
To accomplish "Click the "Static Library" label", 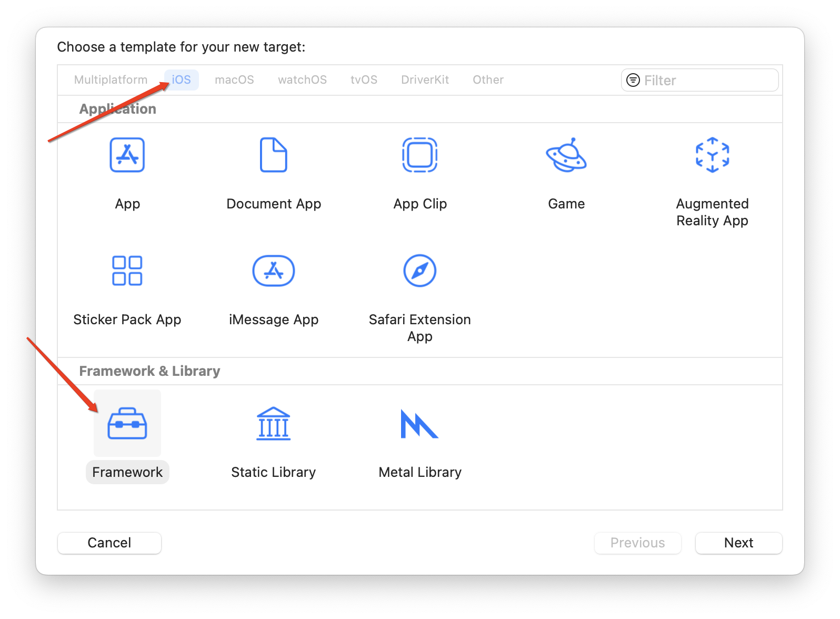I will click(x=274, y=472).
